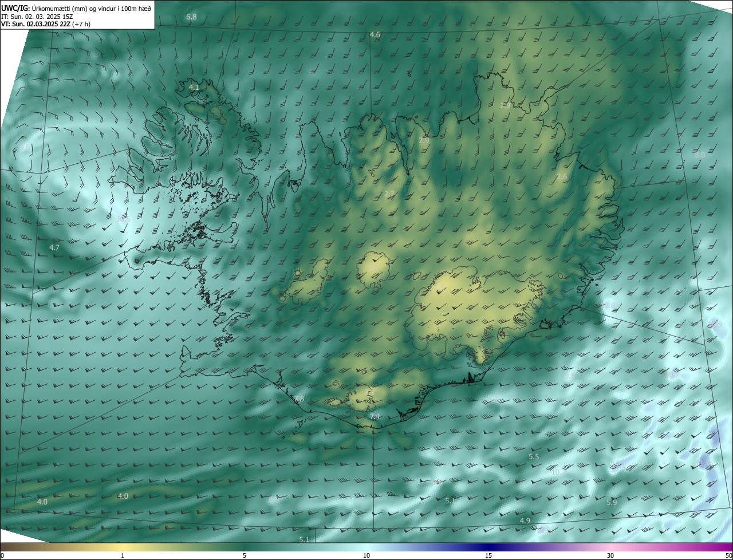This screenshot has height=560, width=733.
Task: Click the "VT: Sun. 02.03.2025 22Z (+7 h)" line
Action: click(x=45, y=24)
